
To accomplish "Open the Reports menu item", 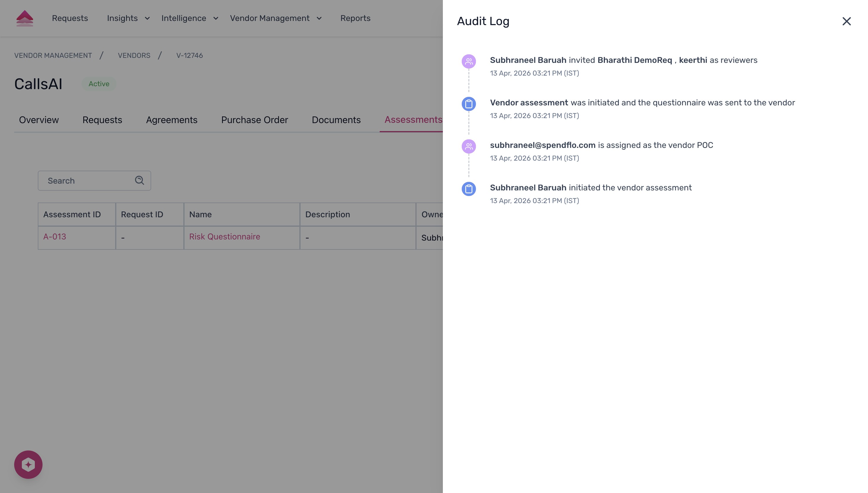I will coord(355,18).
